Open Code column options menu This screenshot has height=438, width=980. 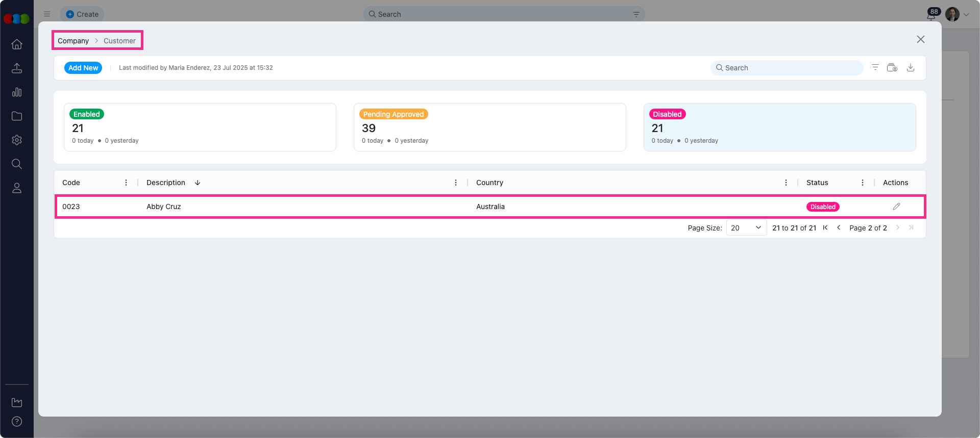(x=126, y=183)
